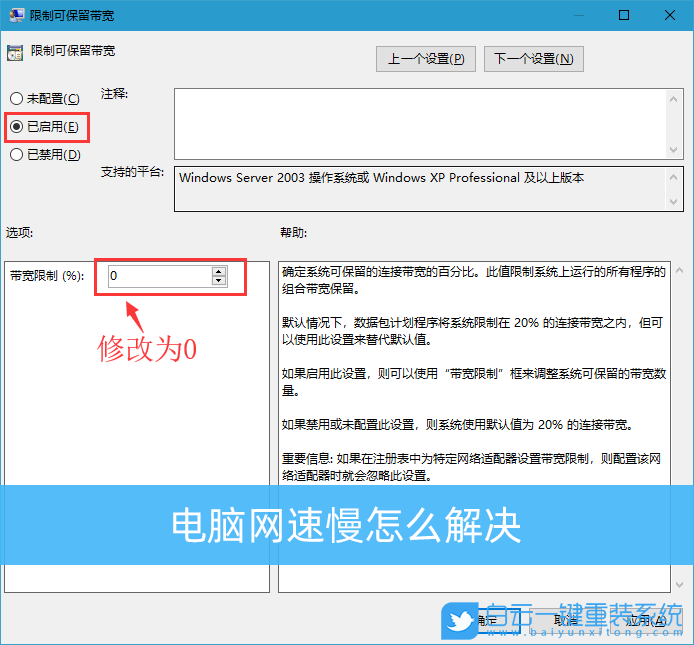Close the 限制可保留带宽 window

670,15
